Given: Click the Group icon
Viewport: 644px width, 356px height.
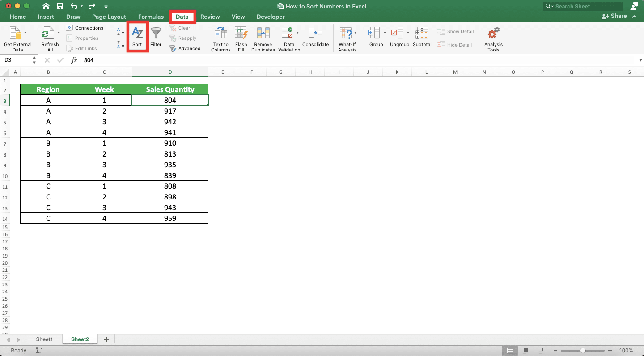Looking at the screenshot, I should (373, 33).
